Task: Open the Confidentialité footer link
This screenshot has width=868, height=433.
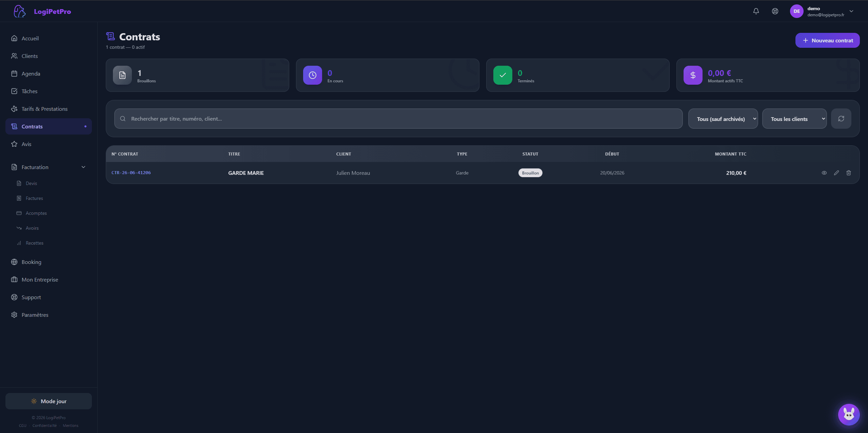Action: (x=44, y=426)
